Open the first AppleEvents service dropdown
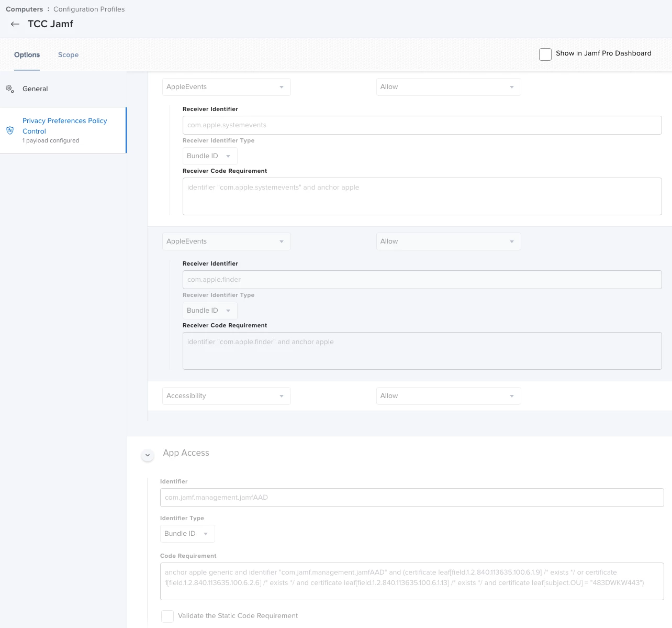Image resolution: width=672 pixels, height=628 pixels. (x=226, y=87)
